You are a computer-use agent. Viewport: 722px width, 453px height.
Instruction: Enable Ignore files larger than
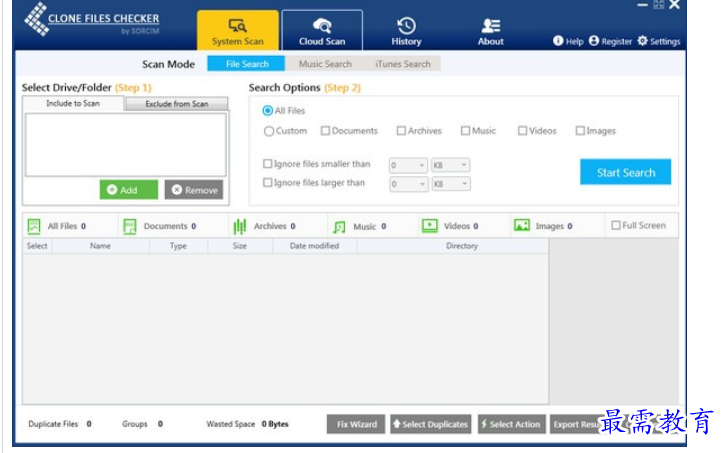point(267,182)
